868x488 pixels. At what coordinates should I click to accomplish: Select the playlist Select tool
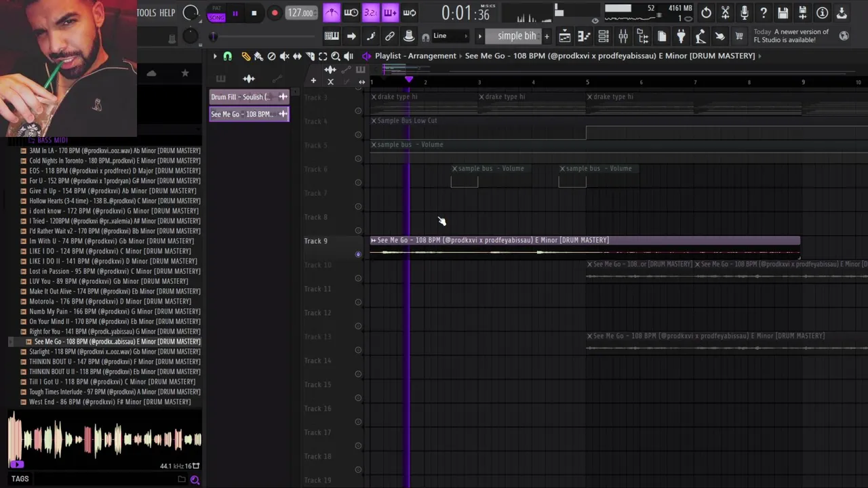pyautogui.click(x=323, y=56)
